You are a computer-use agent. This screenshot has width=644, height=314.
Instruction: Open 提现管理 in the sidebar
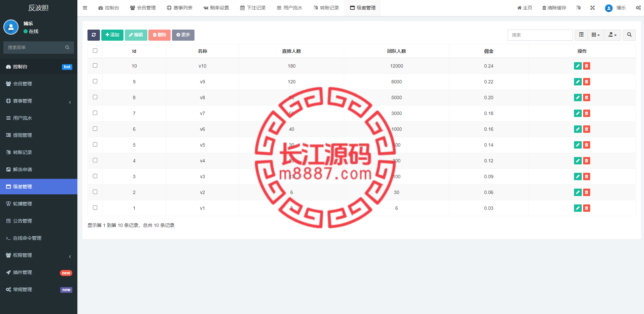click(39, 135)
